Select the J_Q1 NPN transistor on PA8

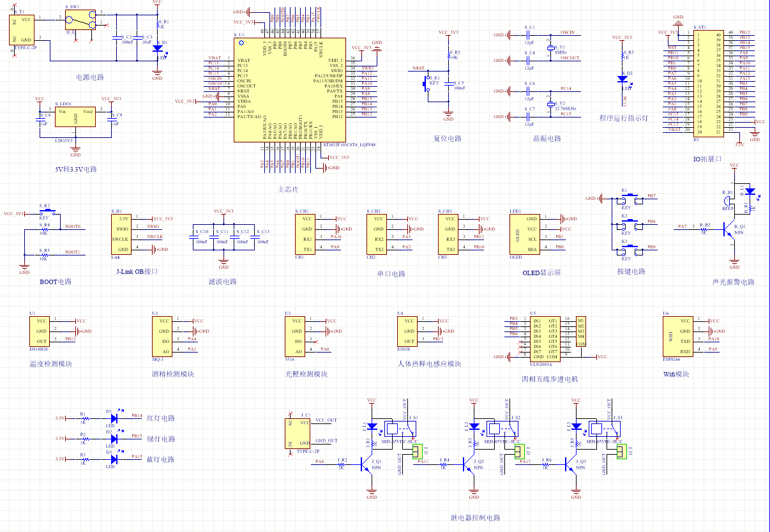368,464
